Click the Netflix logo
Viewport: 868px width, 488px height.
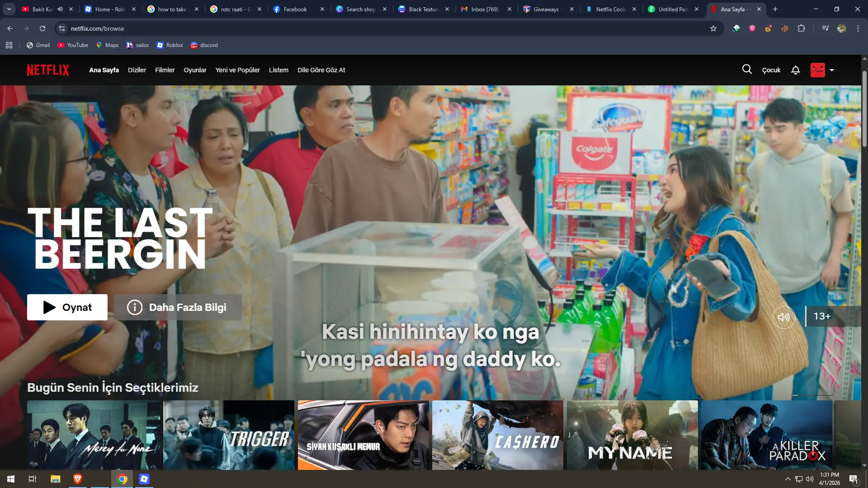(x=48, y=70)
